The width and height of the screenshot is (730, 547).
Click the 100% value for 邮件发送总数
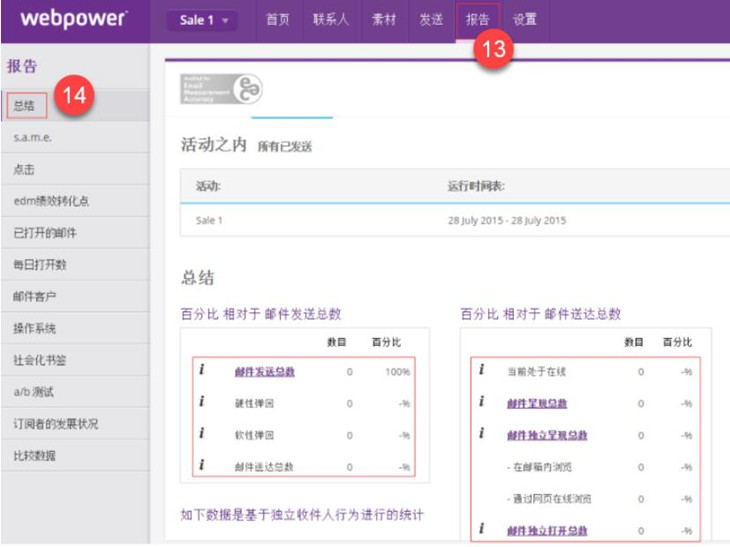point(397,372)
